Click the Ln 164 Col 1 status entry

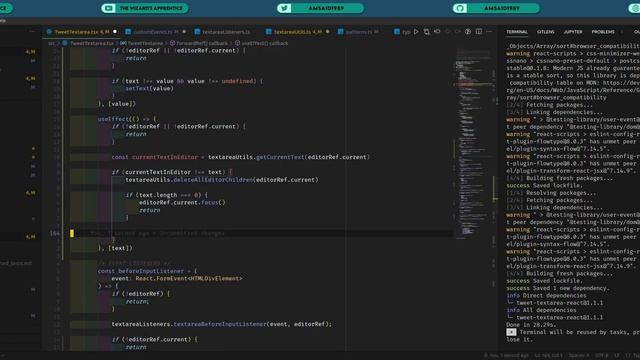tap(548, 356)
